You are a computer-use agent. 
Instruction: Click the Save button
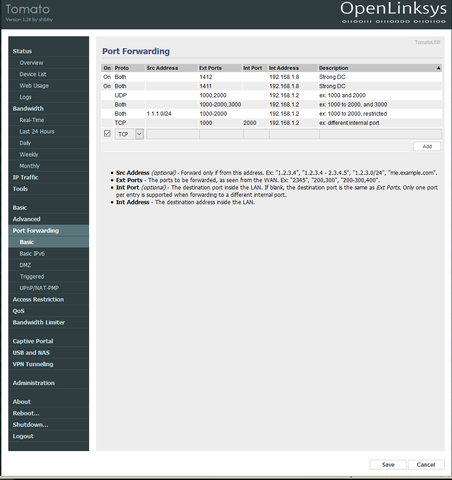point(388,465)
